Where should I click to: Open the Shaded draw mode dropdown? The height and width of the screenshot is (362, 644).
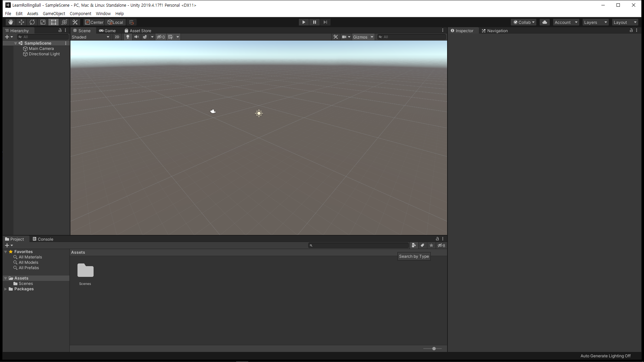coord(91,37)
